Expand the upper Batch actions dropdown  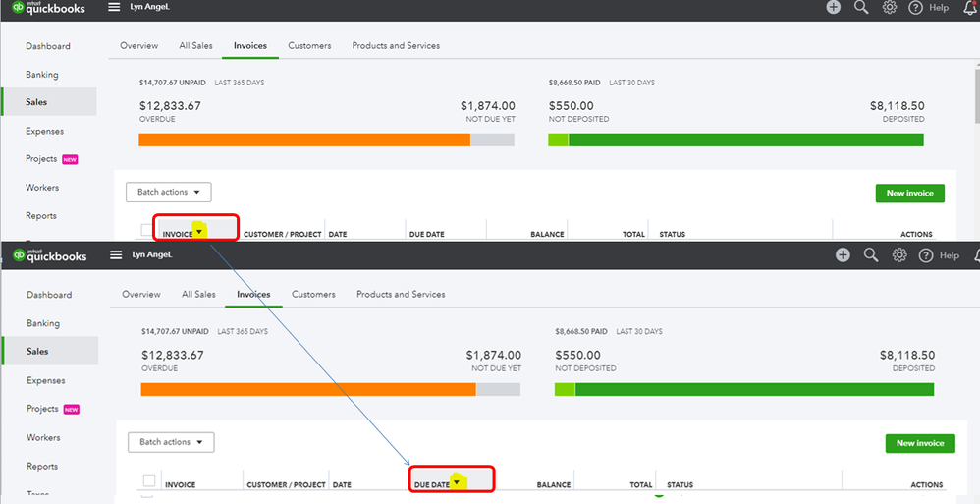(169, 192)
